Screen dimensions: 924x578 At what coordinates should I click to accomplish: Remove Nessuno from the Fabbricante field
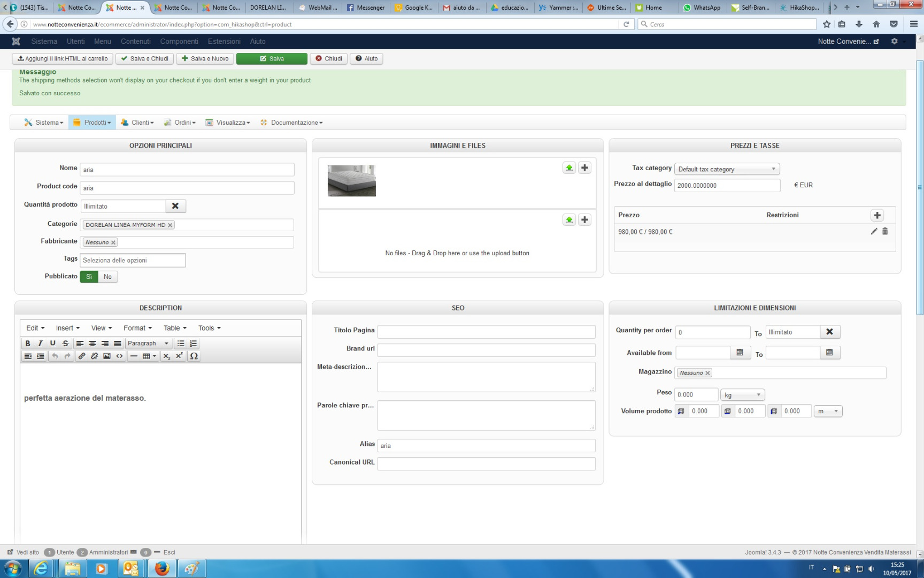point(113,242)
